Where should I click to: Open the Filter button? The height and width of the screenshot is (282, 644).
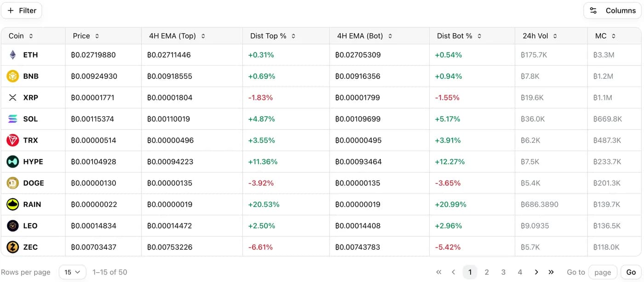(22, 11)
